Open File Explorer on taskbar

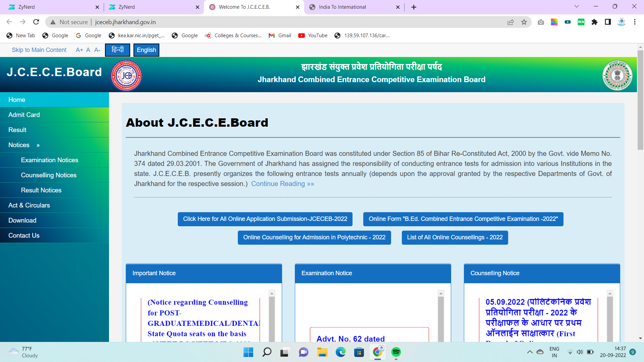[322, 352]
